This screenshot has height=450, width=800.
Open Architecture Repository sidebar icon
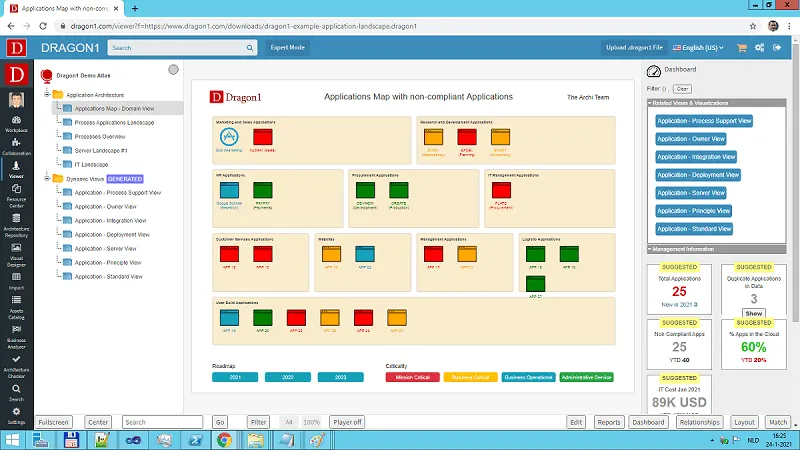coord(16,224)
